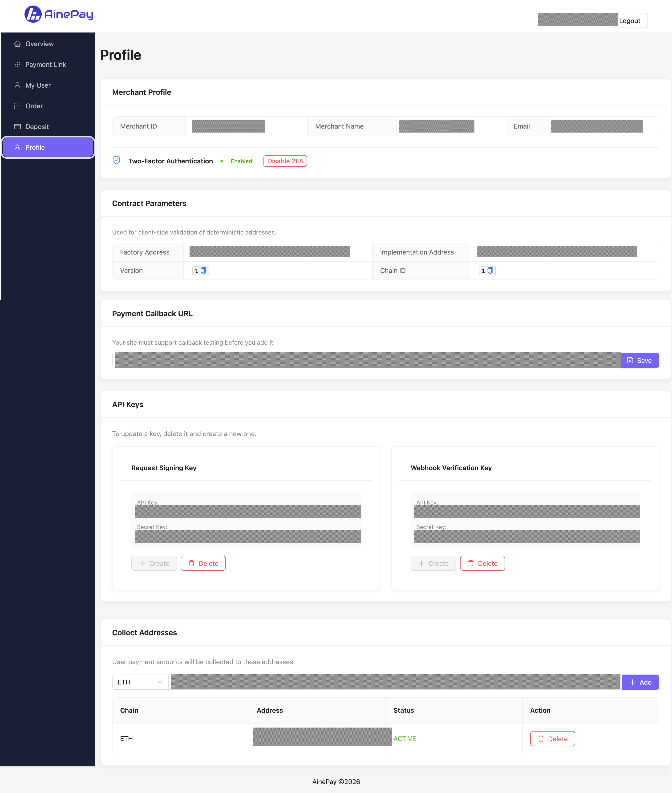The height and width of the screenshot is (793, 672).
Task: Click the Contract Parameters heading
Action: (149, 203)
